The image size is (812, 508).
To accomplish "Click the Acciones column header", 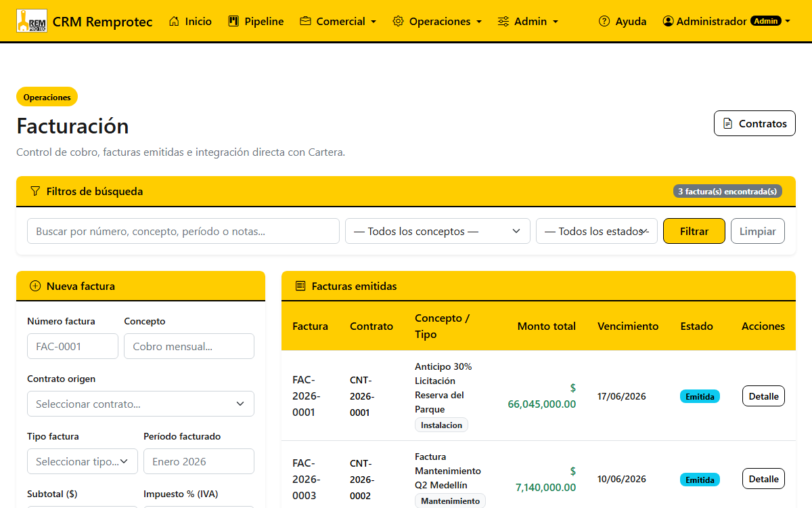I will pos(763,326).
